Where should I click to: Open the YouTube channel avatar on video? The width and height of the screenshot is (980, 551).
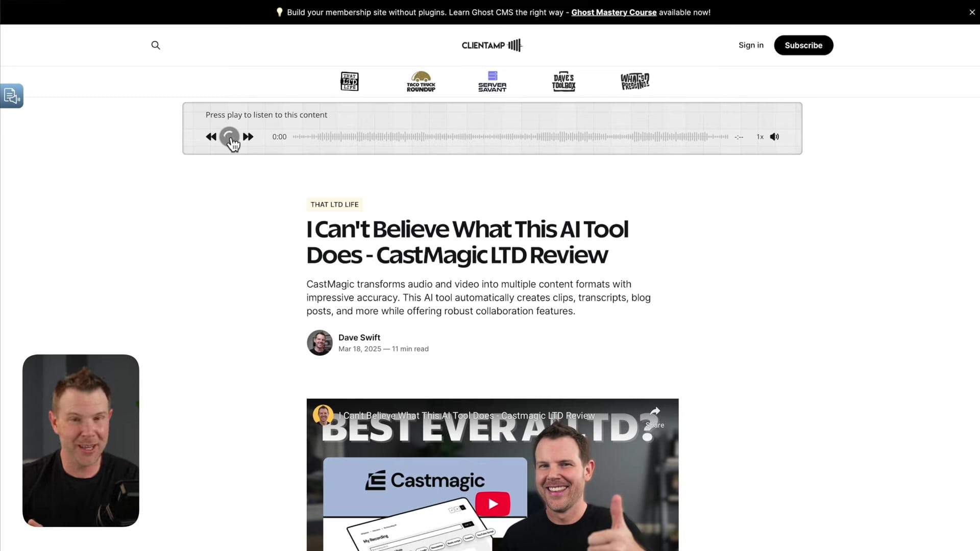[x=323, y=415]
